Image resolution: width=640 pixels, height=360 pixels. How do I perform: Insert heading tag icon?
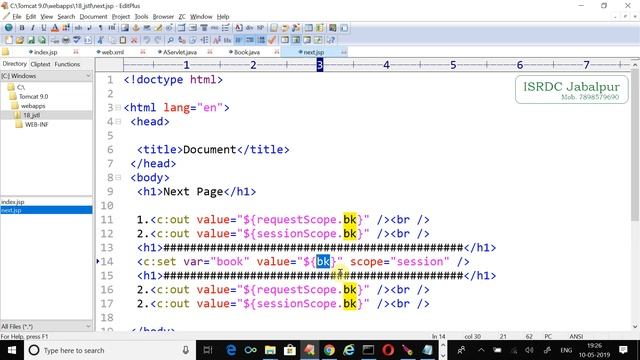(111, 28)
